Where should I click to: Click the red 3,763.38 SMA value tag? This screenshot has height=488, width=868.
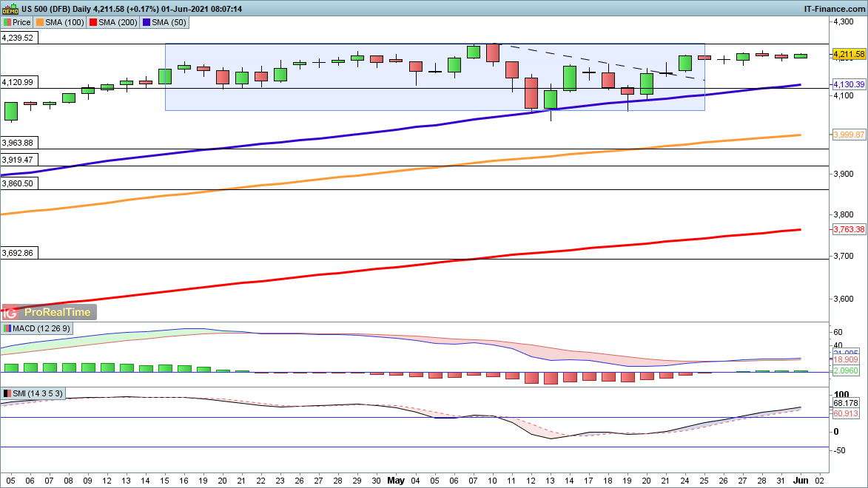848,230
